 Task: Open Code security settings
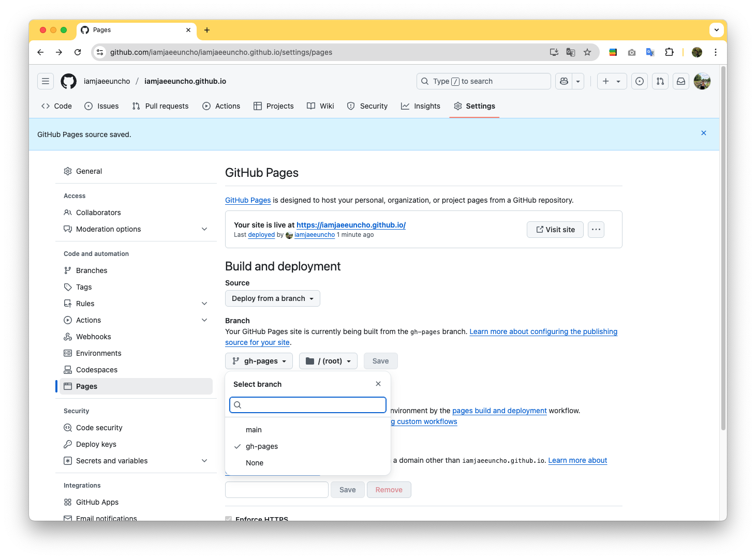[x=136, y=428]
